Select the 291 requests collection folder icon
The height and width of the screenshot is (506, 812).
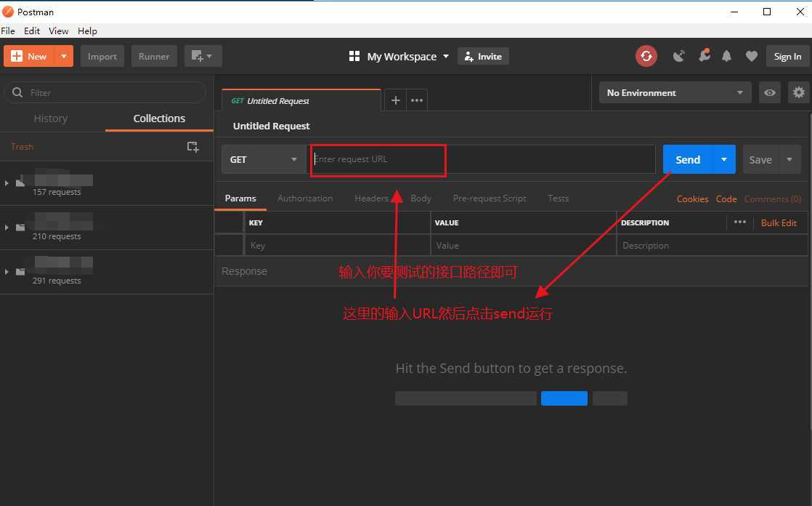click(20, 271)
